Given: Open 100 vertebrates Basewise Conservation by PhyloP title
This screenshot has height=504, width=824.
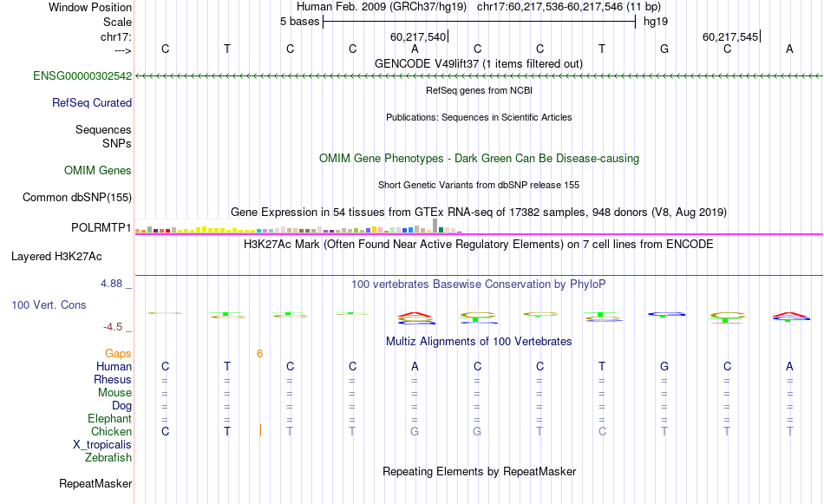Looking at the screenshot, I should click(x=479, y=284).
